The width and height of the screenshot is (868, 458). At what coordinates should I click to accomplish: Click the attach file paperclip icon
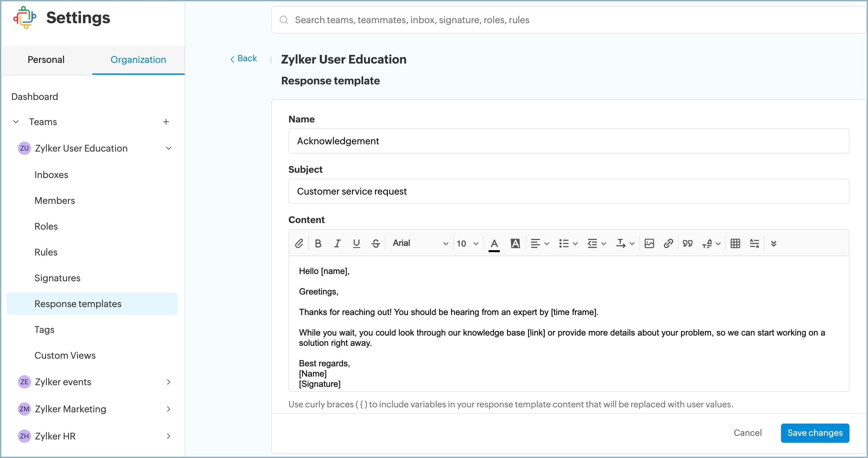coord(299,243)
